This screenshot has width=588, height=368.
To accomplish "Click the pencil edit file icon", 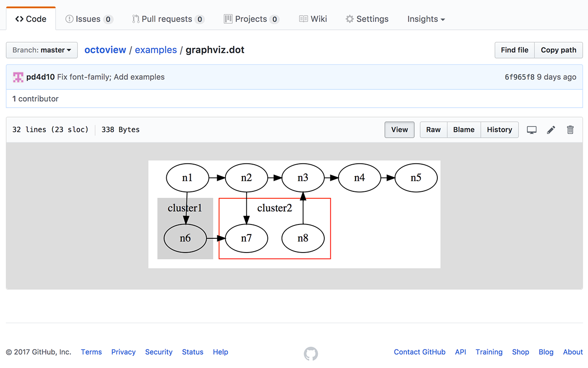I will [551, 130].
